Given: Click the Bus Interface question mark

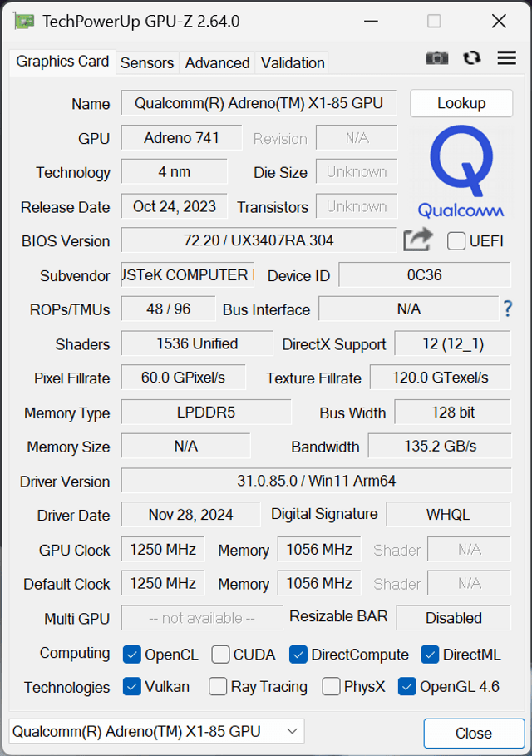Looking at the screenshot, I should click(507, 309).
